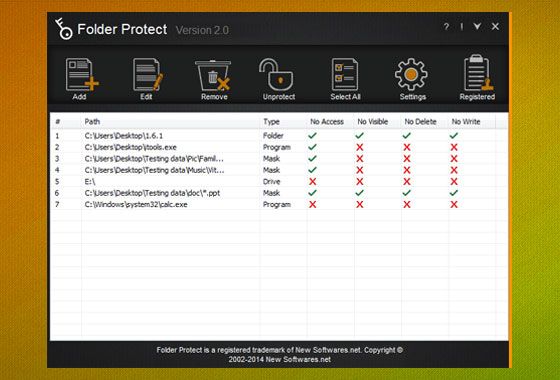Click the Folder type in row 1
560x380 pixels.
click(273, 136)
